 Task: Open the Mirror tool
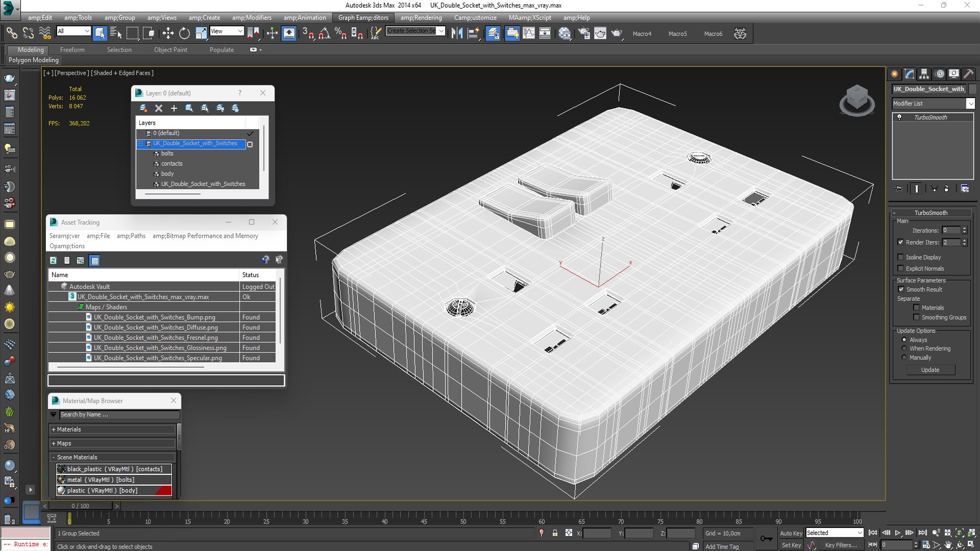(457, 34)
